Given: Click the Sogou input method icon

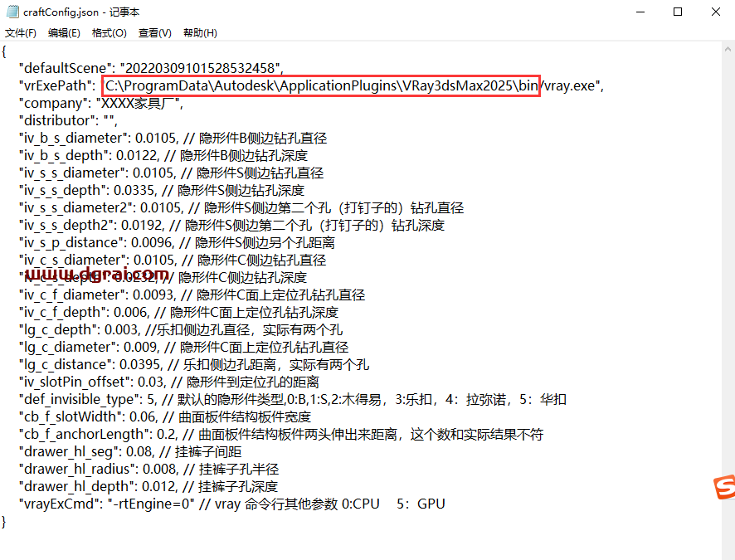Looking at the screenshot, I should (724, 487).
